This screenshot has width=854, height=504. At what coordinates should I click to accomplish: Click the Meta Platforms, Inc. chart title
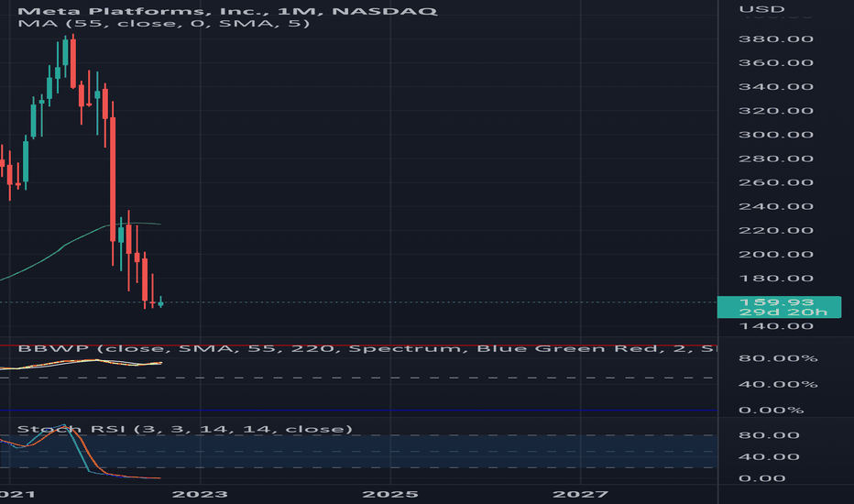point(227,11)
